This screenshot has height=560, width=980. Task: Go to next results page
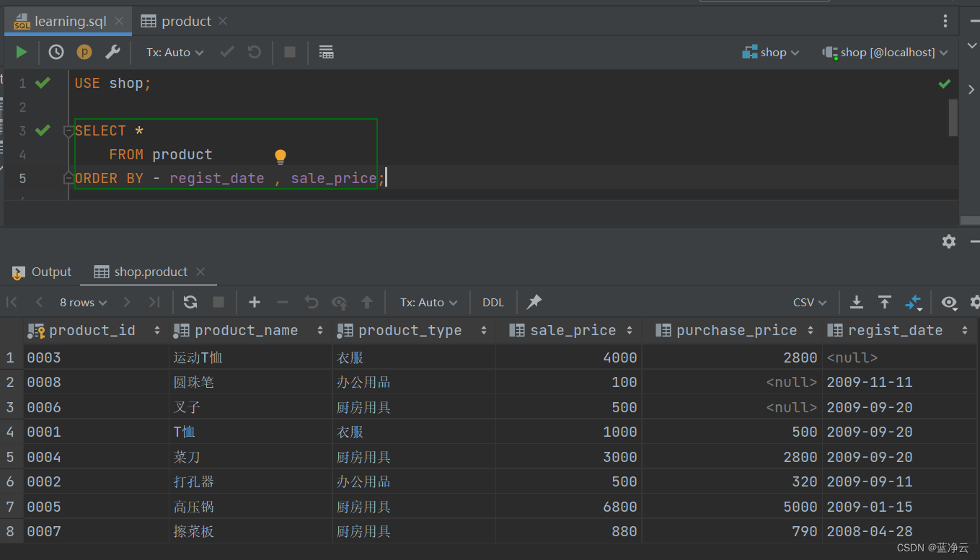pos(127,302)
